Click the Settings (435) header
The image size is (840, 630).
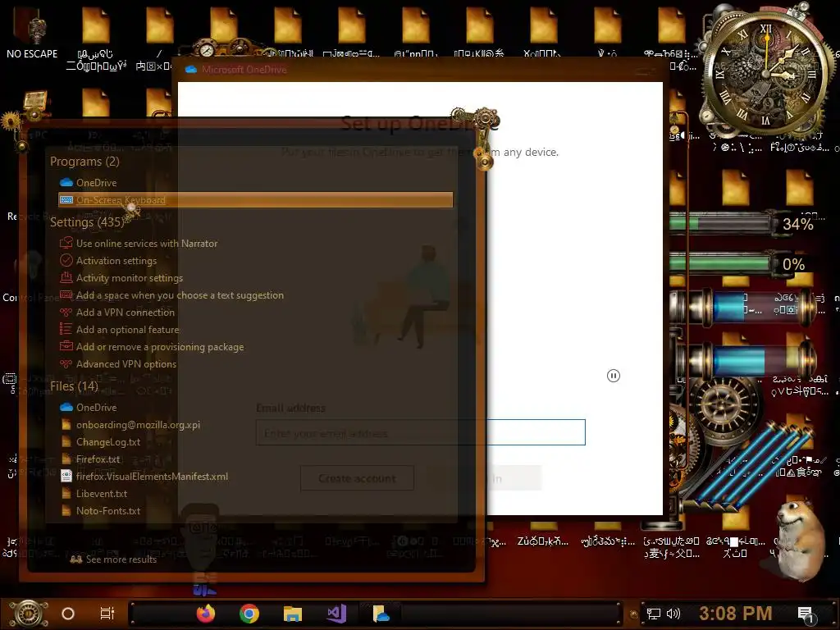[x=87, y=221]
